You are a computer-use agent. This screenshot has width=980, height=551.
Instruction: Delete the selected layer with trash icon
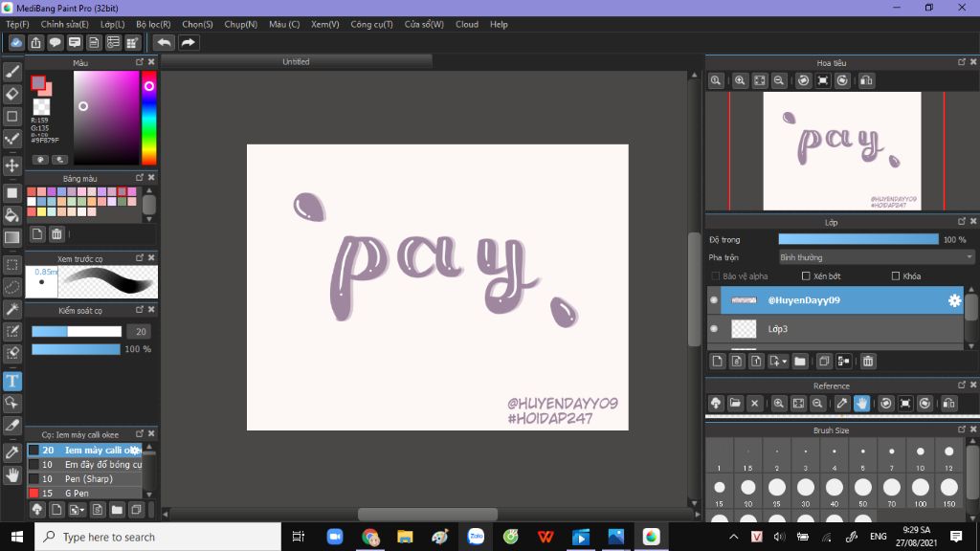[x=867, y=361]
